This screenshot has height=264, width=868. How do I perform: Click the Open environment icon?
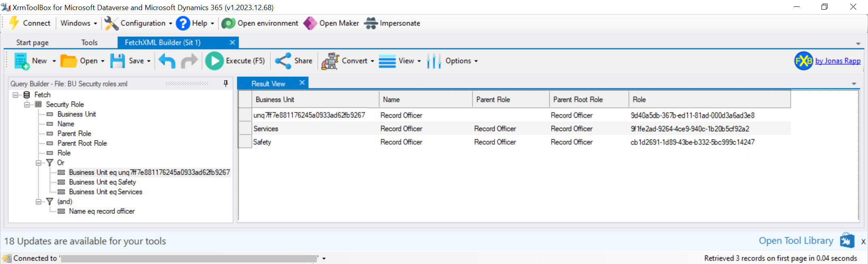[228, 23]
